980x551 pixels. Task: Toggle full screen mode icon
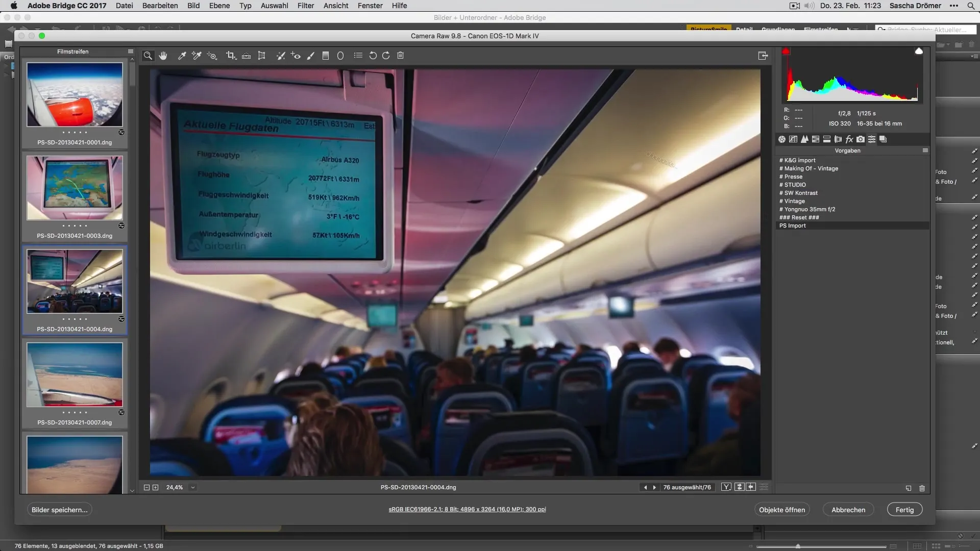[x=763, y=56]
